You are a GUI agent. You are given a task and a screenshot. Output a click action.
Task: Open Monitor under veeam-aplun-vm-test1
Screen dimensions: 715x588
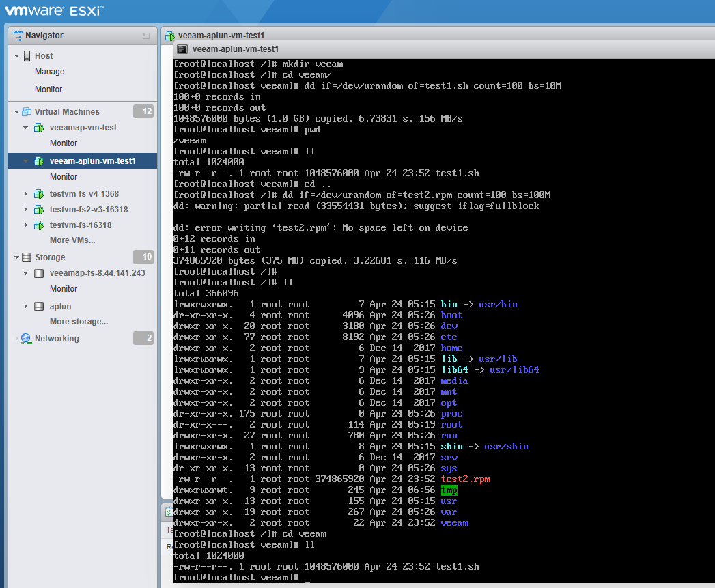click(64, 177)
